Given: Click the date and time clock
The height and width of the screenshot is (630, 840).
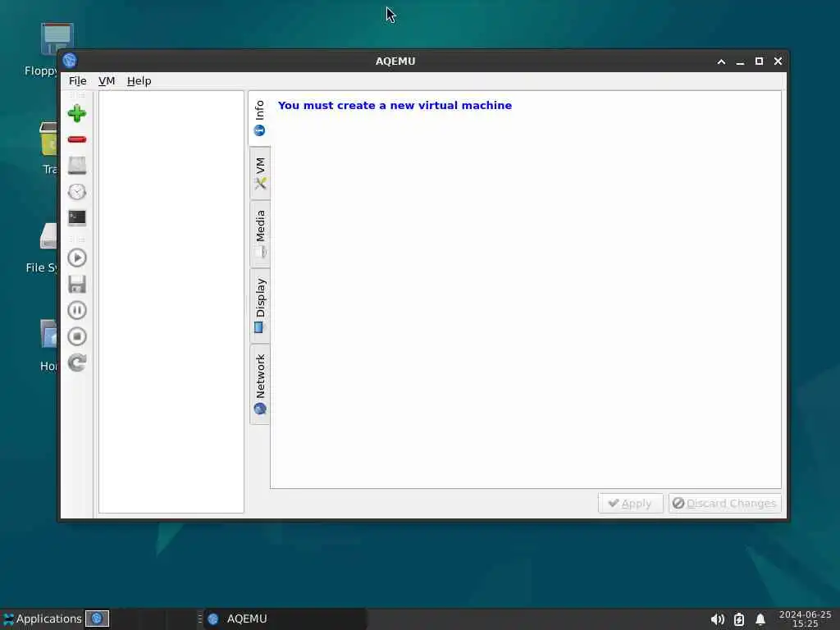Looking at the screenshot, I should (x=805, y=619).
